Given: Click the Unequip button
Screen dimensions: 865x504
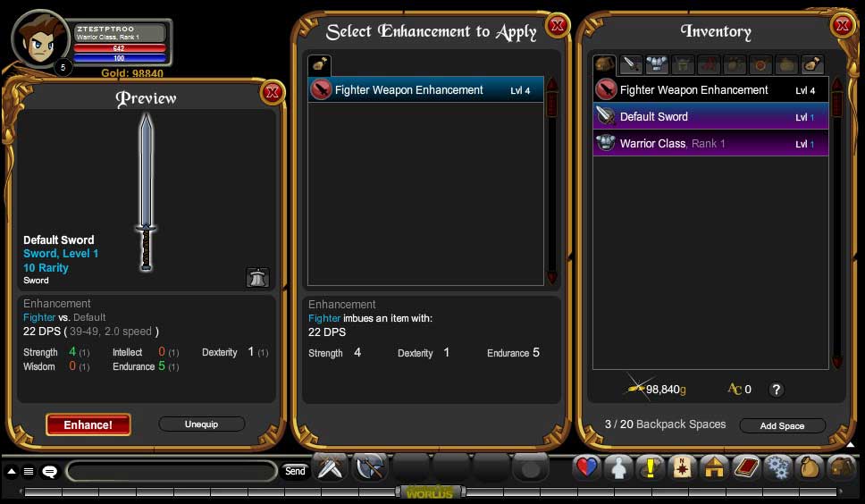Looking at the screenshot, I should coord(201,424).
